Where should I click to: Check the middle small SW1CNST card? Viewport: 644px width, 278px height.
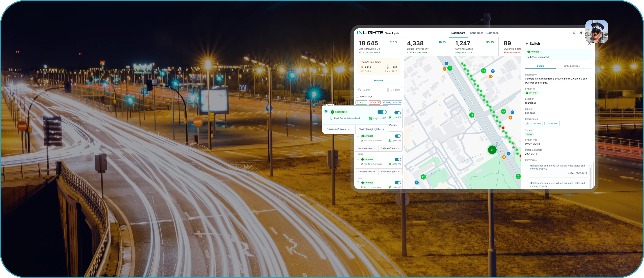358,159
